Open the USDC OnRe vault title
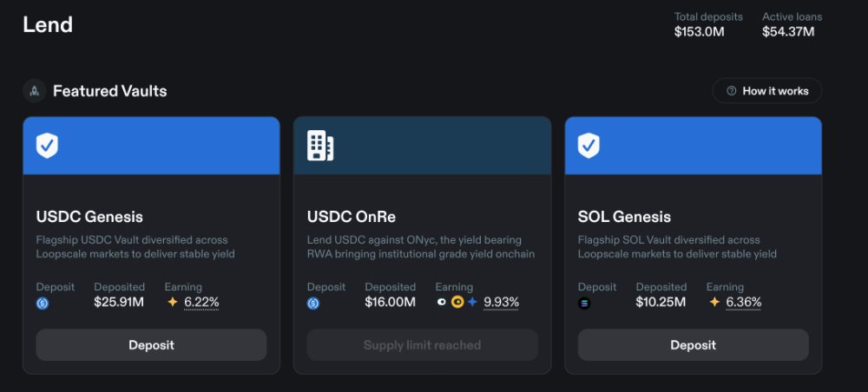Screen dimensions: 868x392 (x=352, y=217)
